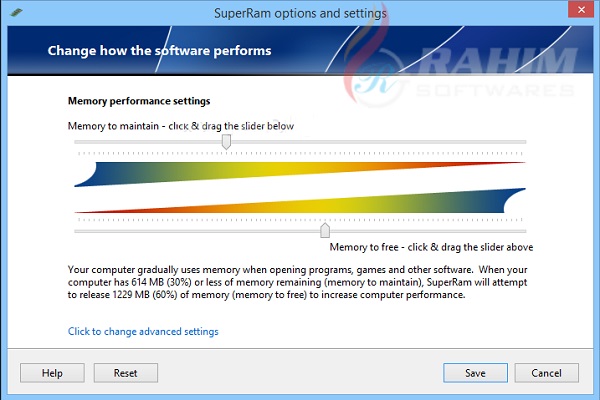Click the Memory to free slider thumb
600x400 pixels.
click(324, 231)
